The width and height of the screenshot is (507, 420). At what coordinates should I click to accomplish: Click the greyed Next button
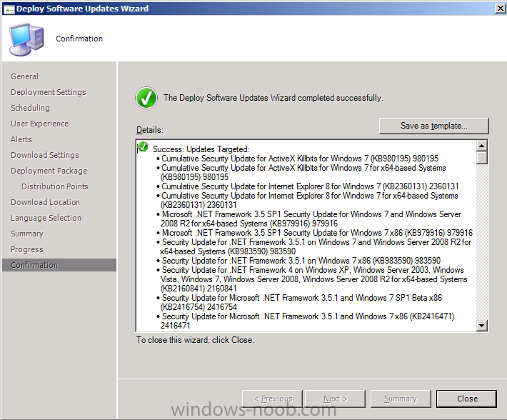click(x=335, y=399)
